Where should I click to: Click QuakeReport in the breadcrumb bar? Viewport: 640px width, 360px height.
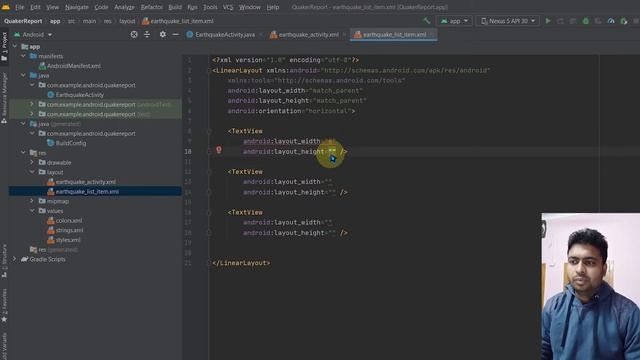click(x=23, y=21)
